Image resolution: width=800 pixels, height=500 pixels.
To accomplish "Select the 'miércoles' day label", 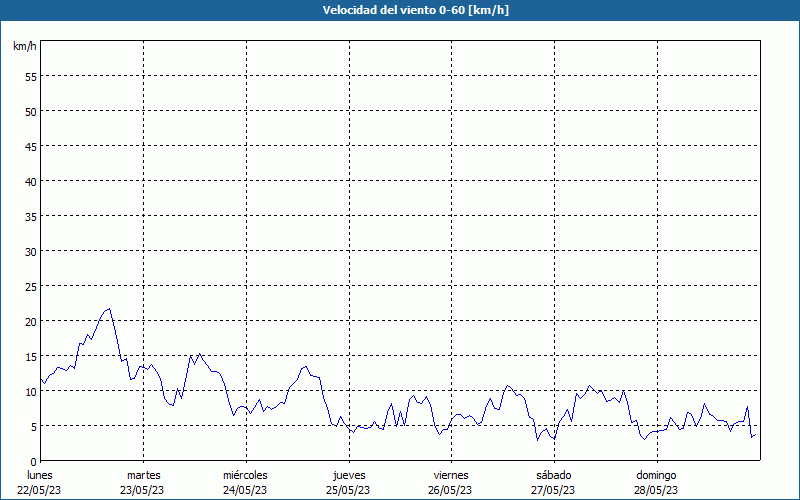I will point(245,475).
